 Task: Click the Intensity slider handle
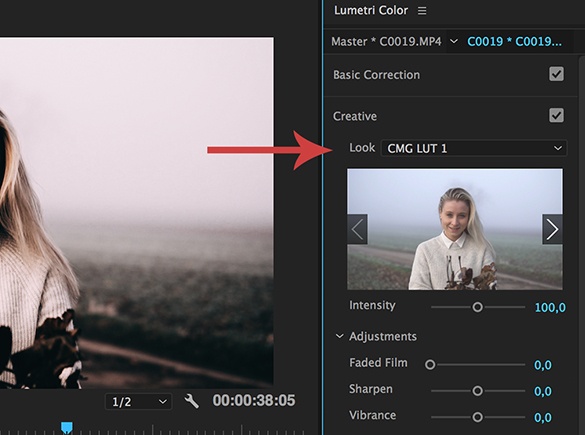[478, 307]
